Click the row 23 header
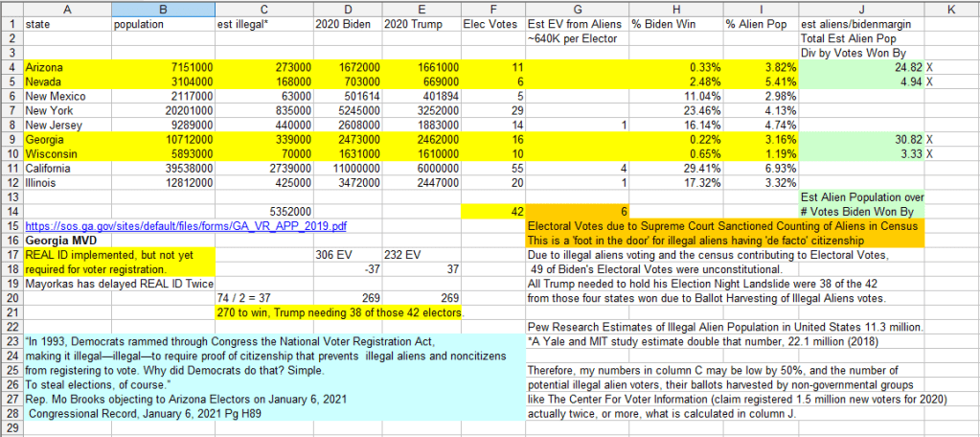 click(x=11, y=342)
